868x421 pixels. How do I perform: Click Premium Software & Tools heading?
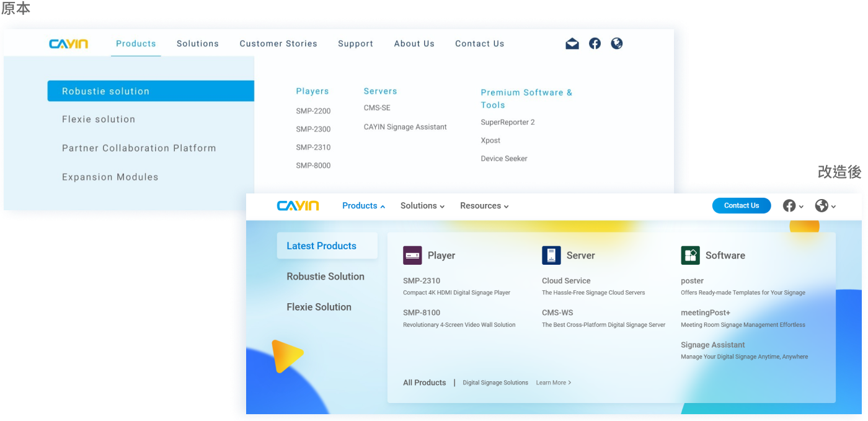point(526,99)
